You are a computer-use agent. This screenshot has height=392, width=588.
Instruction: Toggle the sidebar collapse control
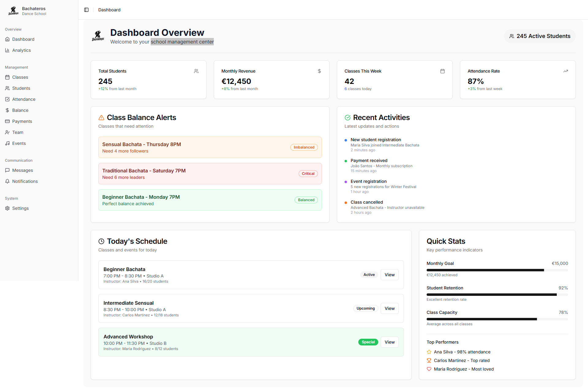click(x=86, y=10)
